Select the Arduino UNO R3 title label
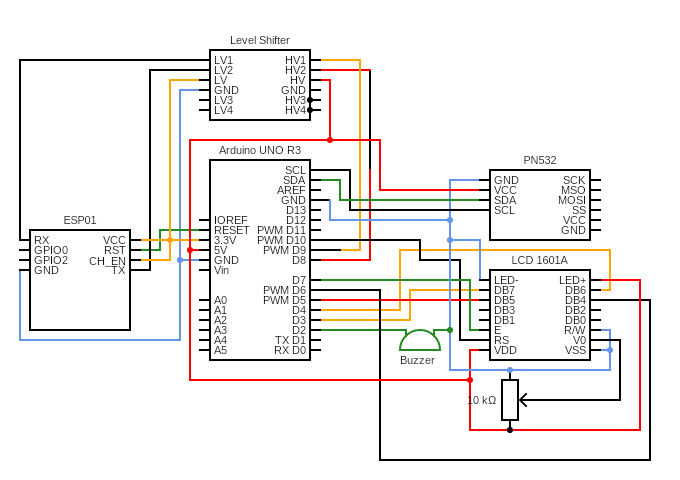Image resolution: width=680 pixels, height=480 pixels. click(x=260, y=150)
